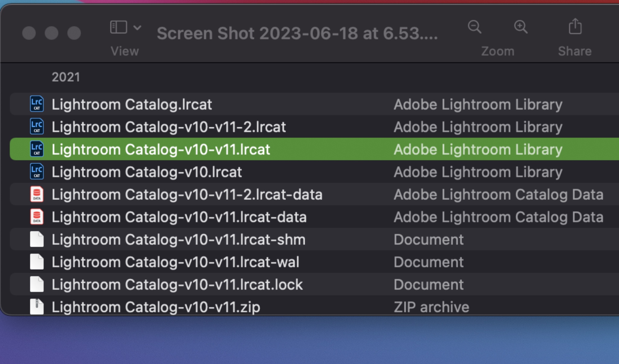The width and height of the screenshot is (619, 364).
Task: Click the zoom in magnifier icon
Action: click(520, 27)
